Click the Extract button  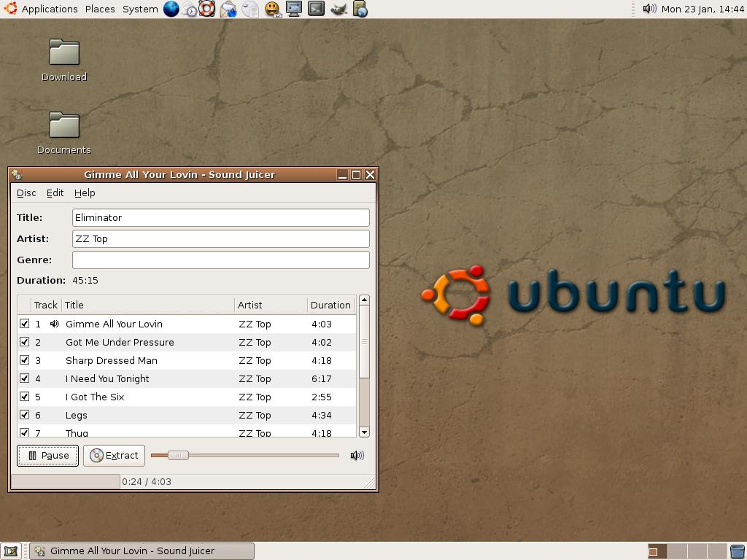click(114, 456)
